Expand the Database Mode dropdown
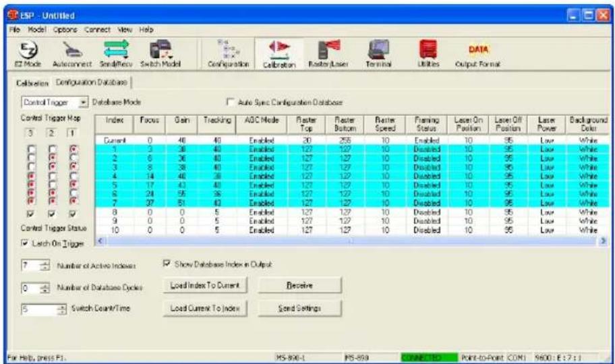 coord(83,102)
